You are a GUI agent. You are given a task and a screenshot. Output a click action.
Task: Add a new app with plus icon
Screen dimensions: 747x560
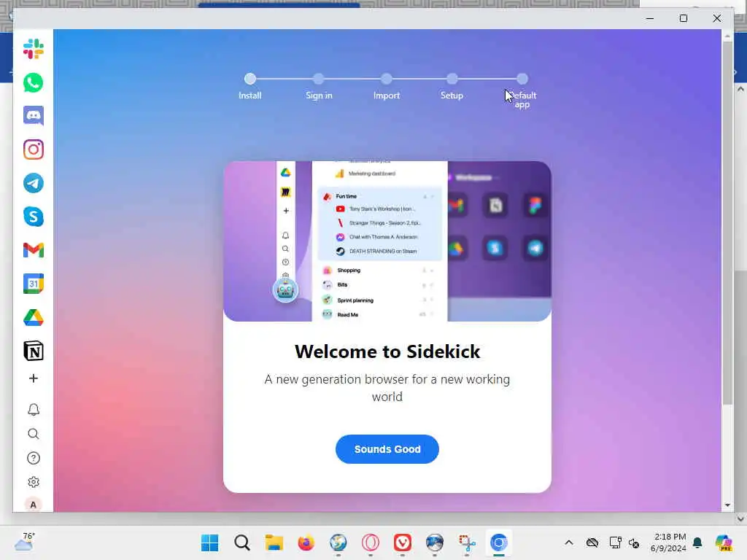(34, 378)
